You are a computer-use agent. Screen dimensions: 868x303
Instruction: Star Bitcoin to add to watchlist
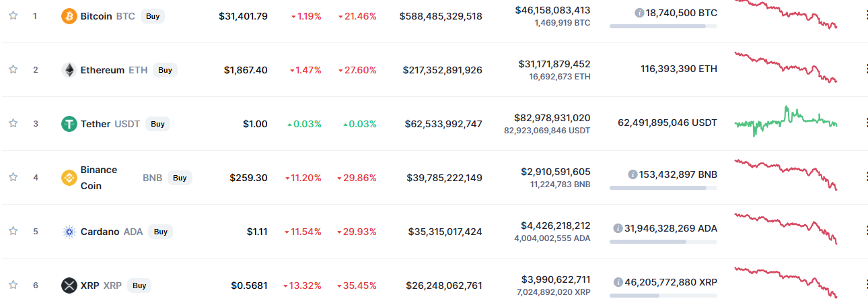[x=13, y=15]
